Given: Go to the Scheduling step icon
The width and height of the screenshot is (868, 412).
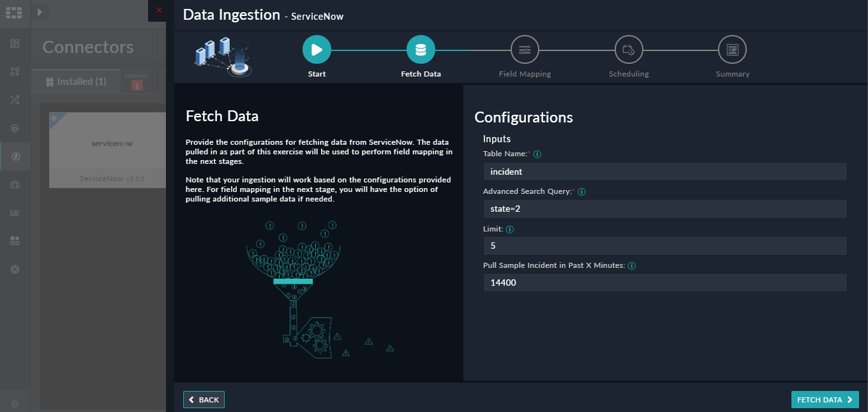Looking at the screenshot, I should click(629, 49).
